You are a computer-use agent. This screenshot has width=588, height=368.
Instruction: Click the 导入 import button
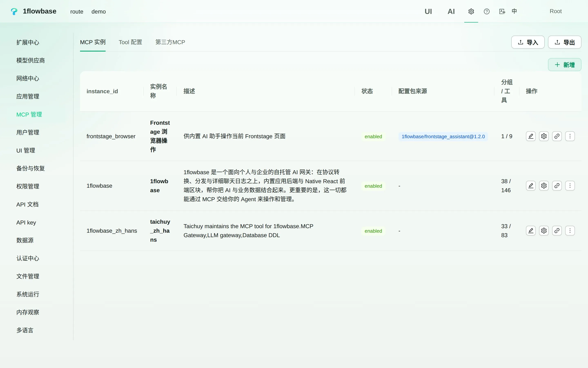point(528,42)
